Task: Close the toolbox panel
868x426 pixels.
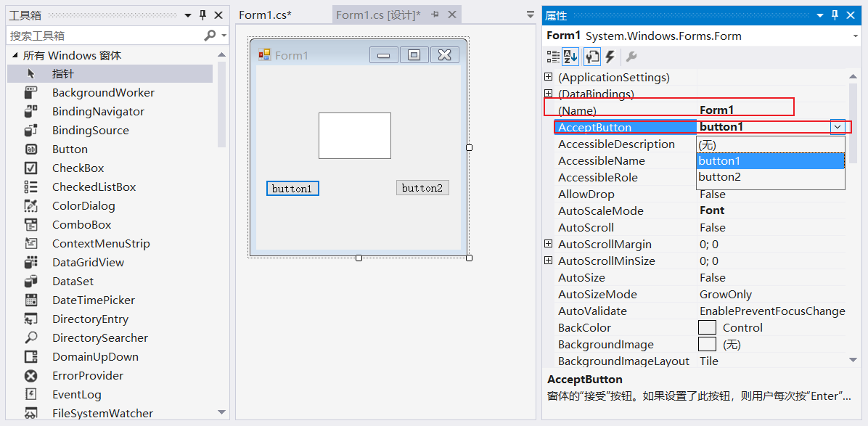Action: tap(218, 15)
